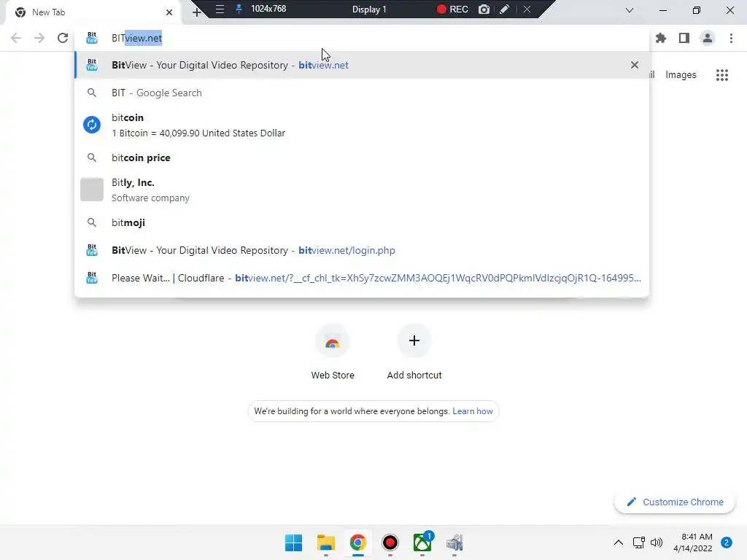Image resolution: width=747 pixels, height=560 pixels.
Task: Open the Please Wait Cloudflare suggestion
Action: click(362, 278)
